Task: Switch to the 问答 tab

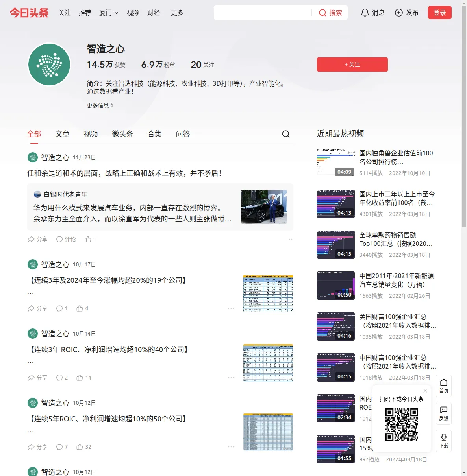Action: coord(183,134)
